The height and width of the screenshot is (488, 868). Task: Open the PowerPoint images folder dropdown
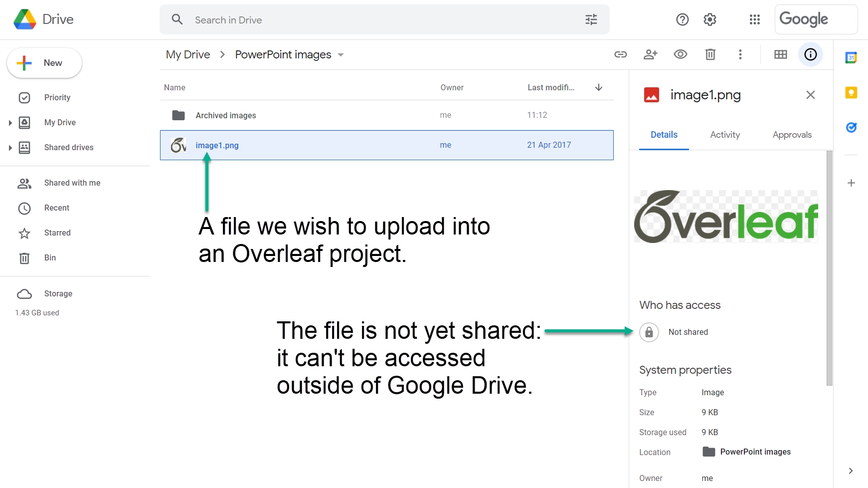(341, 55)
